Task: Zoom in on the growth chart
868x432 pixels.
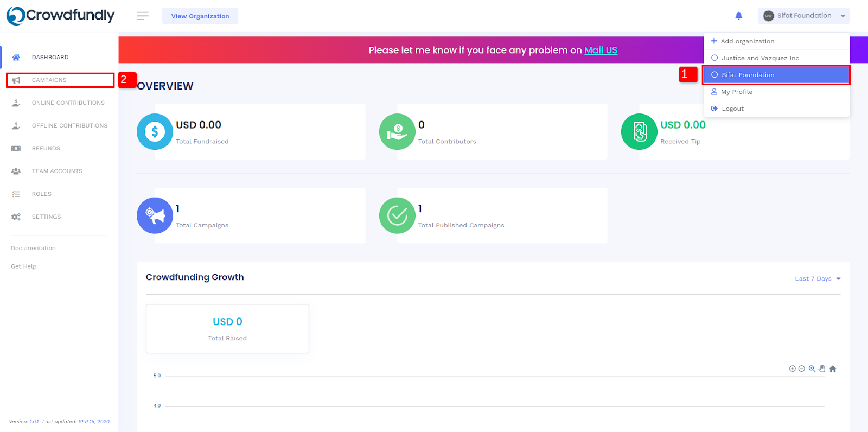Action: coord(792,369)
